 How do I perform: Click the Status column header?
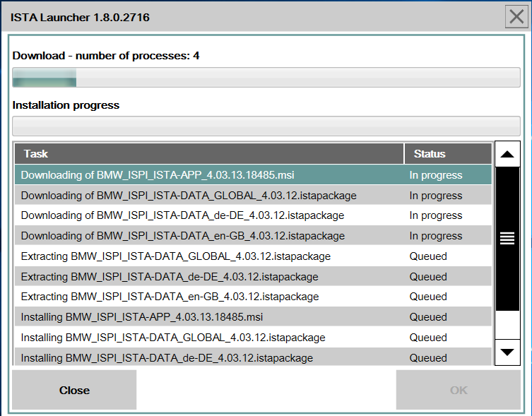coord(448,154)
